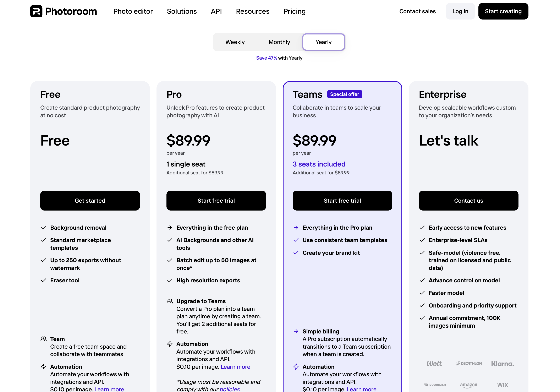Click the Klarna partner logo
The width and height of the screenshot is (560, 392).
click(x=503, y=364)
